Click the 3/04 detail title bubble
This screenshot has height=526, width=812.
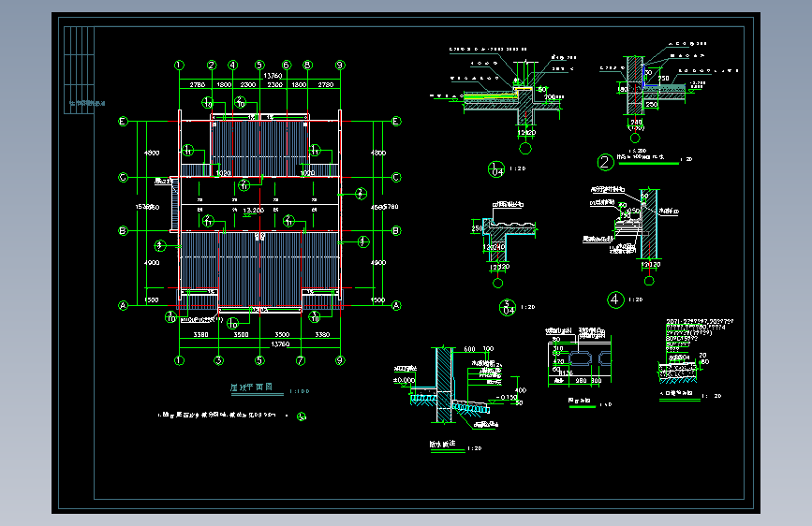point(508,308)
